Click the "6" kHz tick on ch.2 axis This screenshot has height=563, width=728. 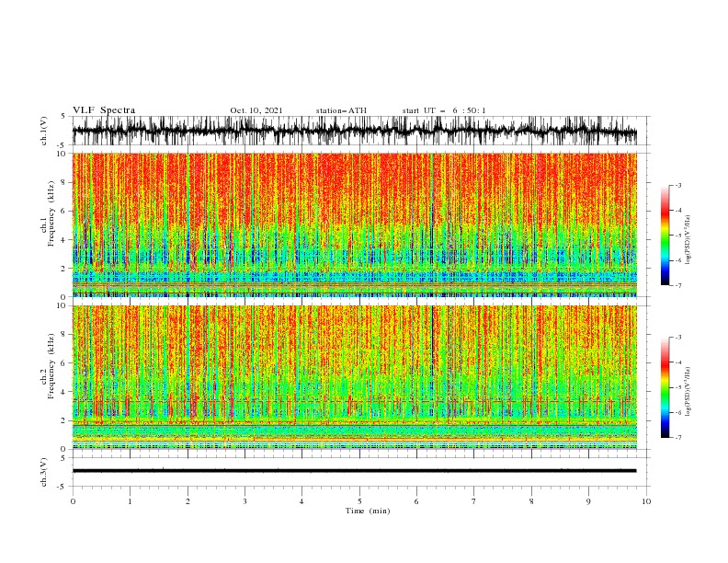pyautogui.click(x=63, y=363)
